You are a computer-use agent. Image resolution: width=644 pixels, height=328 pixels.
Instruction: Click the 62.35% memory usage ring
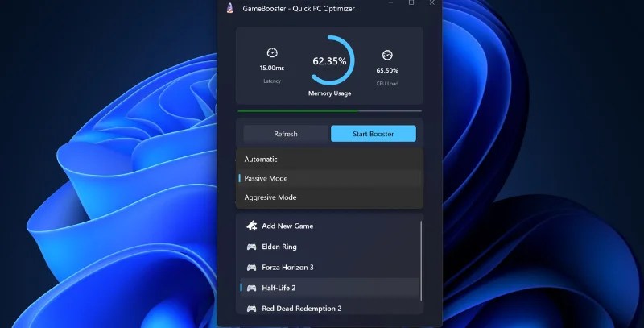[x=330, y=60]
